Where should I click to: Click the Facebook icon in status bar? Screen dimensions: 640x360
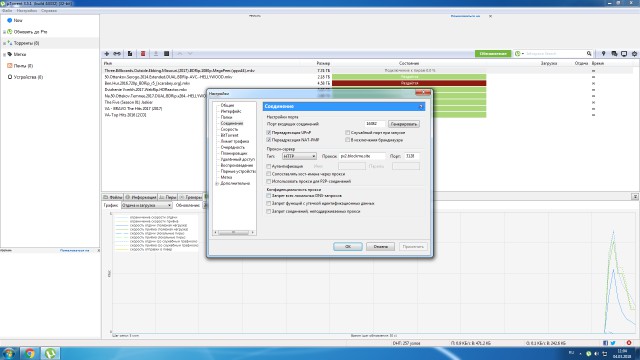point(605,343)
